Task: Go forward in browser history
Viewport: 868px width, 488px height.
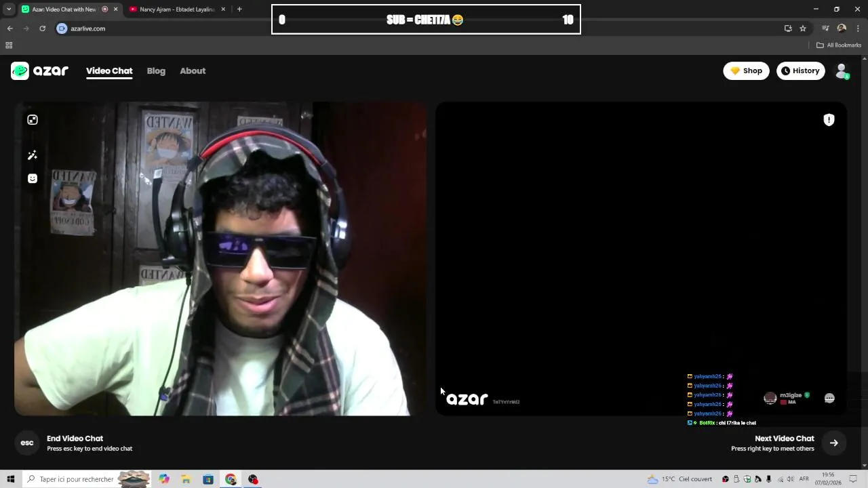Action: point(26,28)
